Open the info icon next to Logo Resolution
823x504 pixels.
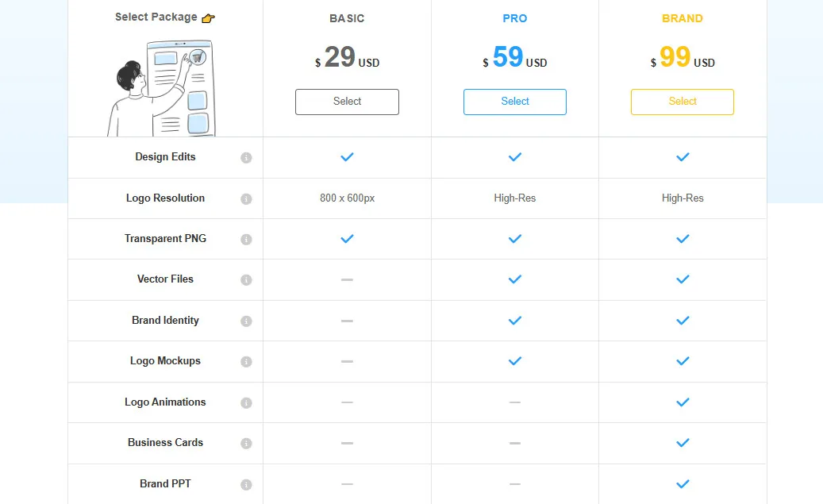point(246,198)
